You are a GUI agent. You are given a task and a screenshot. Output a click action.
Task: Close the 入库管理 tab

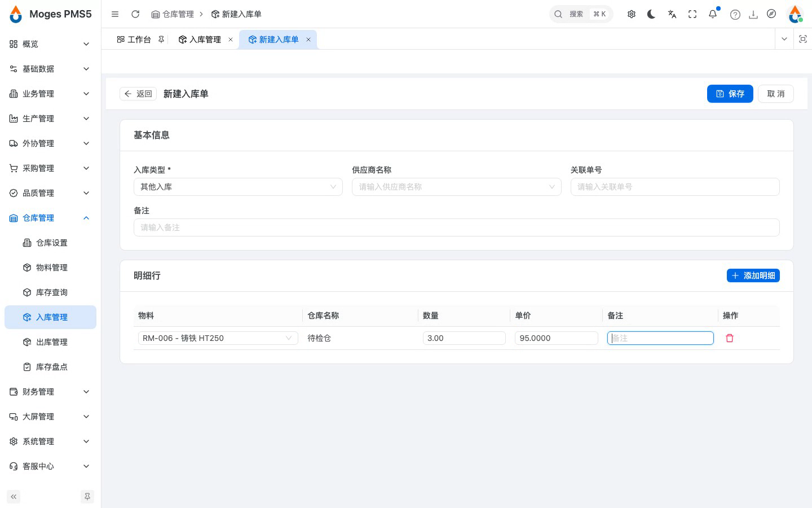point(231,40)
